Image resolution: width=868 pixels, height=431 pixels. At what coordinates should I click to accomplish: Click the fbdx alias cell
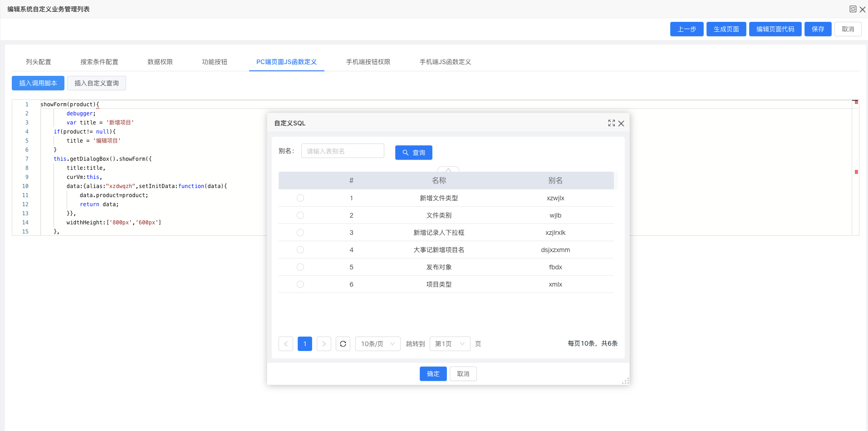point(555,267)
